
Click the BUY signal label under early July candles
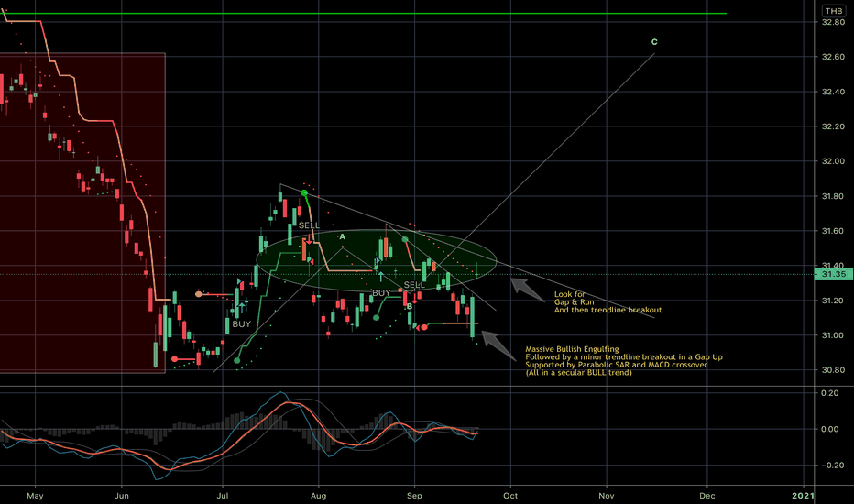point(241,323)
